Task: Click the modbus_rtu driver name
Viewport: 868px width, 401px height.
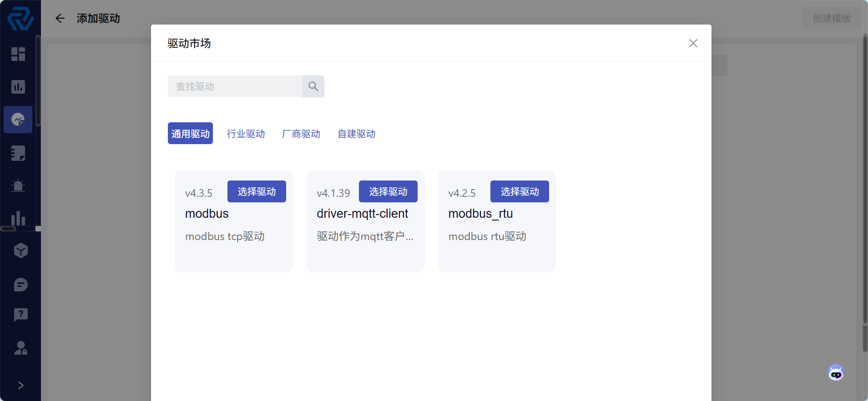Action: [x=481, y=214]
